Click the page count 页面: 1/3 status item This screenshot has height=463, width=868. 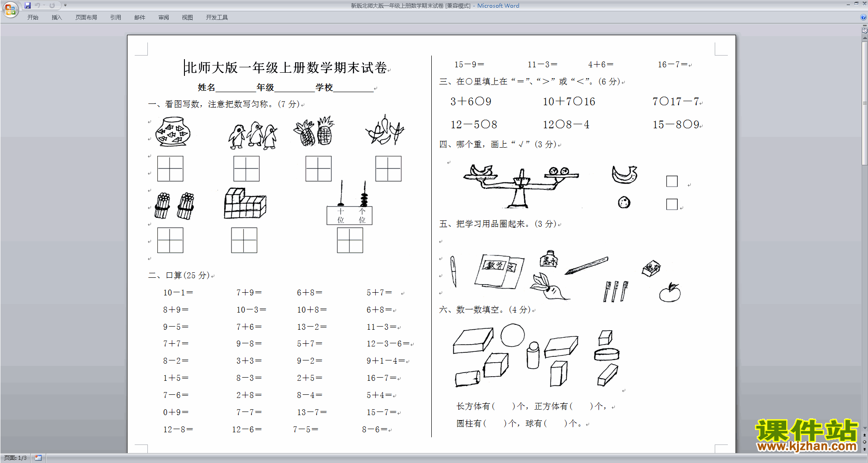[15, 458]
